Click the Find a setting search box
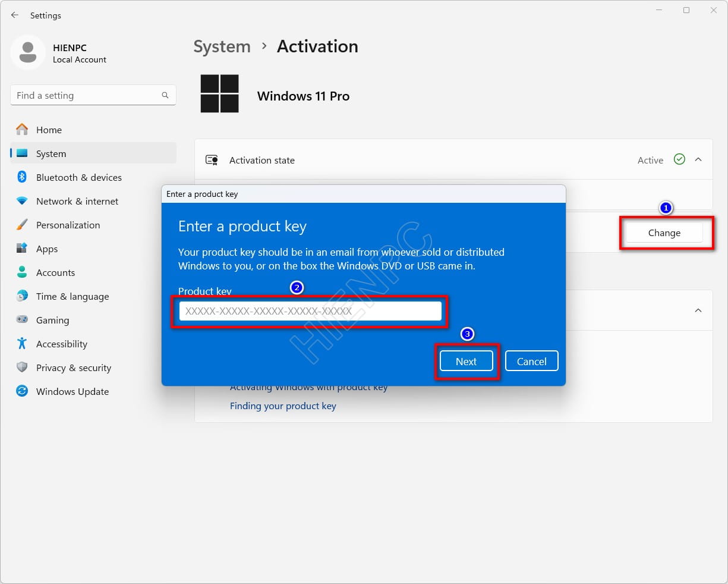The image size is (728, 584). point(93,95)
